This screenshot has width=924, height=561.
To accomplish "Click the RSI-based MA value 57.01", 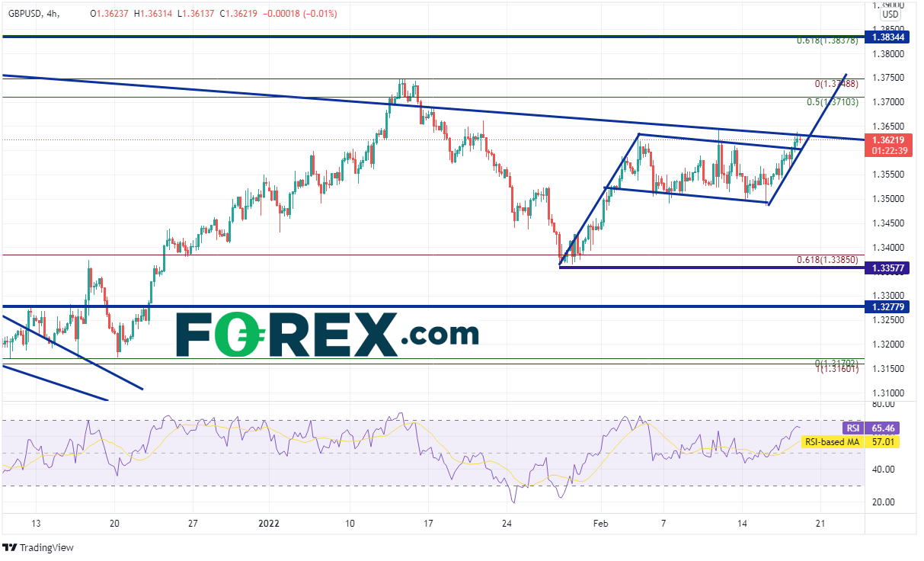I will pos(884,441).
